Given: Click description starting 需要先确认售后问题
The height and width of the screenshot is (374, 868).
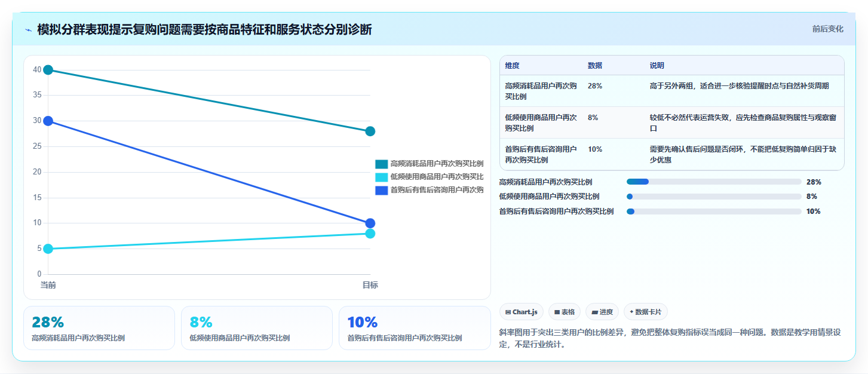Looking at the screenshot, I should pyautogui.click(x=743, y=154).
